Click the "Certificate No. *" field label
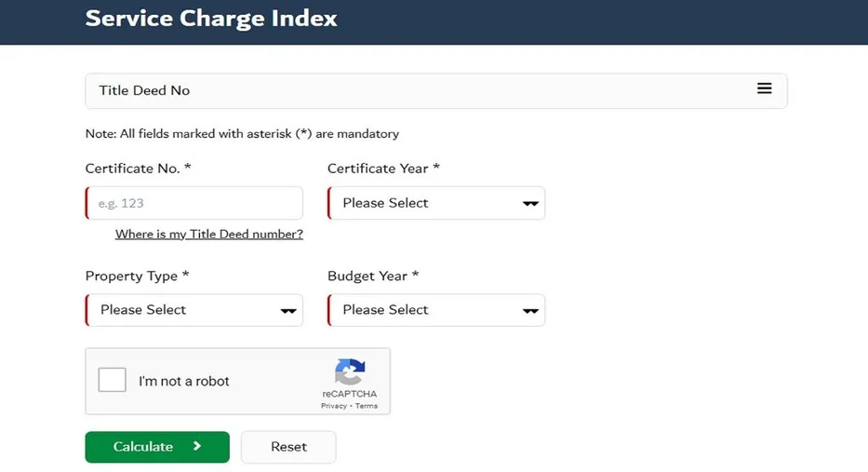 click(138, 169)
